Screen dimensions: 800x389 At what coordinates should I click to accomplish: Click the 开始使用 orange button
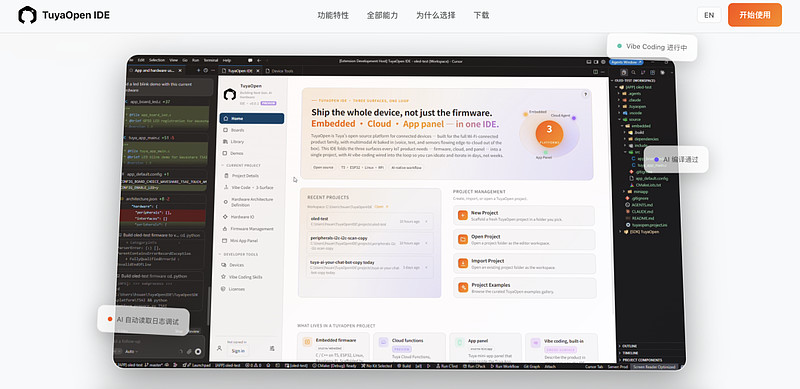pos(755,15)
